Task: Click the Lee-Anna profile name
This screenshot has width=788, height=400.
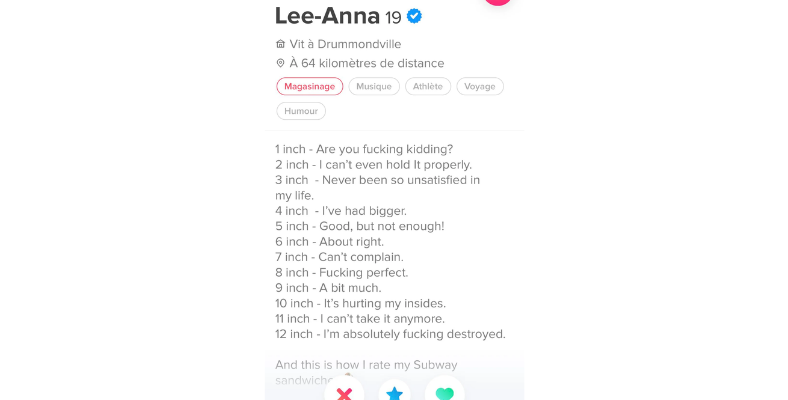Action: coord(327,16)
